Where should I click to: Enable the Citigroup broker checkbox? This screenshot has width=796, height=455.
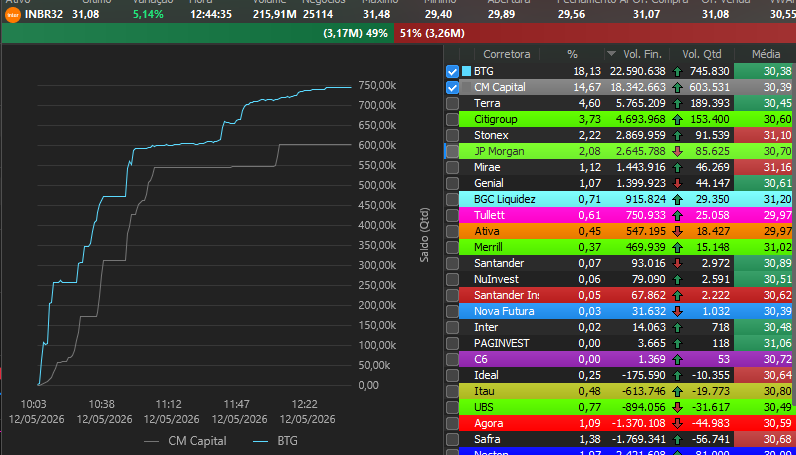coord(452,120)
